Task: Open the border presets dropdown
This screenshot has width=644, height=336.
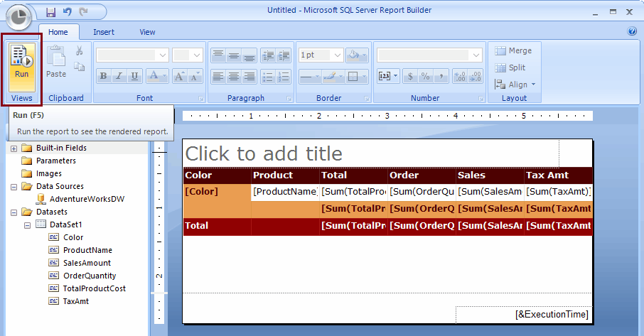Action: 357,76
